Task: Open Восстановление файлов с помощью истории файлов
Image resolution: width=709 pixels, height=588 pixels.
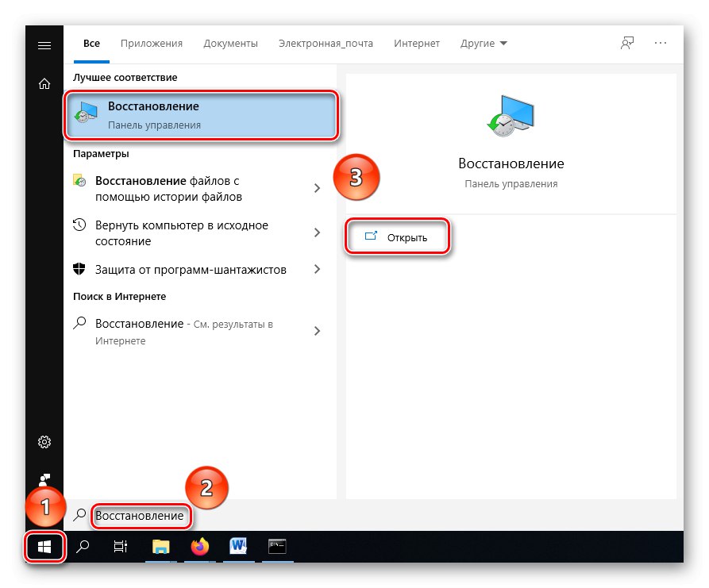Action: point(200,189)
